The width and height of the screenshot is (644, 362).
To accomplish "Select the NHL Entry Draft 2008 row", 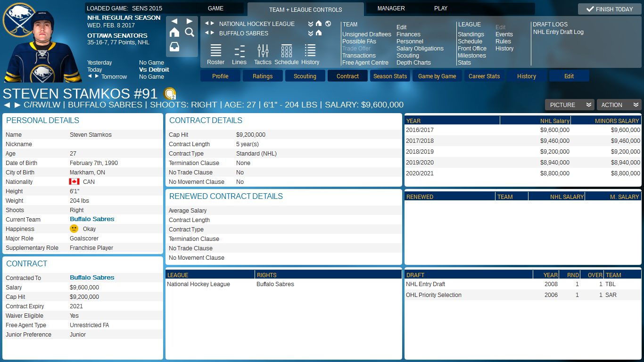I will point(523,284).
